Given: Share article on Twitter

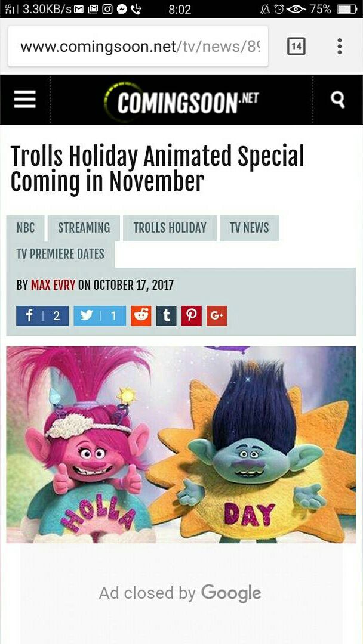Looking at the screenshot, I should tap(100, 316).
